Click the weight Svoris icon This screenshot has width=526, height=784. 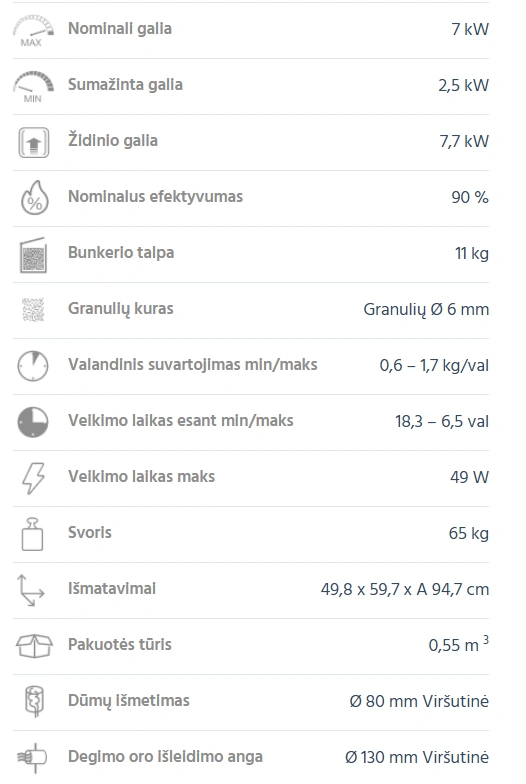click(x=32, y=534)
